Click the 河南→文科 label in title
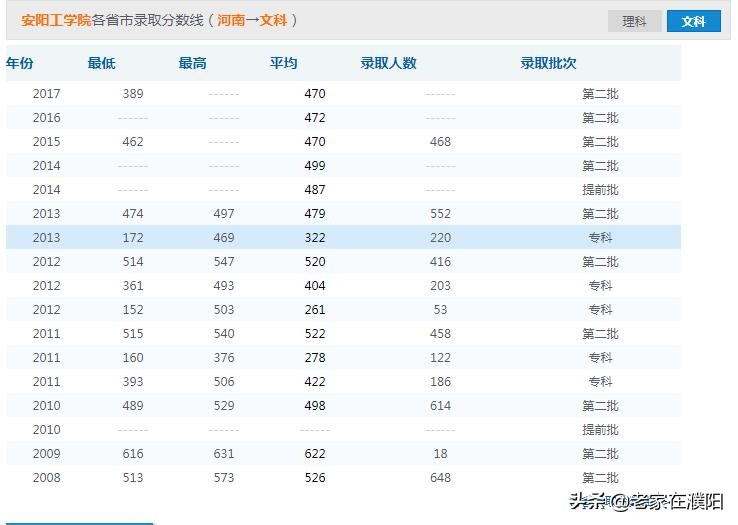This screenshot has height=525, width=738. click(x=252, y=20)
